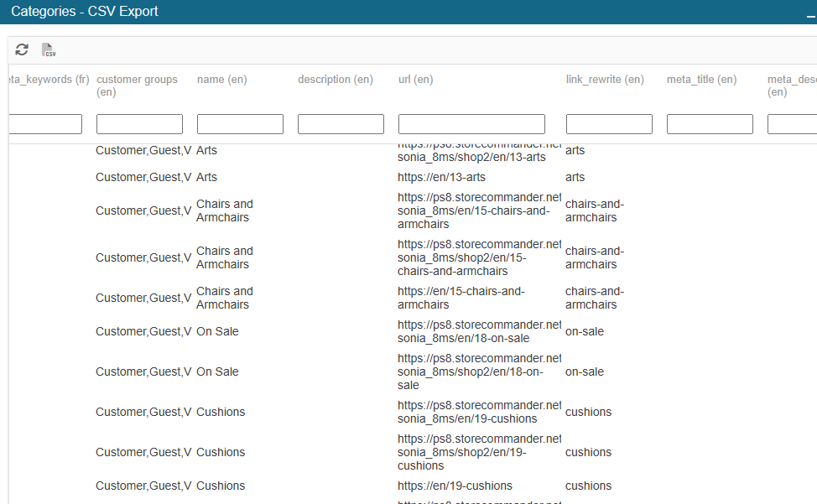Sort by the meta_keywords (fr) column header
Image resolution: width=817 pixels, height=504 pixels.
[49, 79]
